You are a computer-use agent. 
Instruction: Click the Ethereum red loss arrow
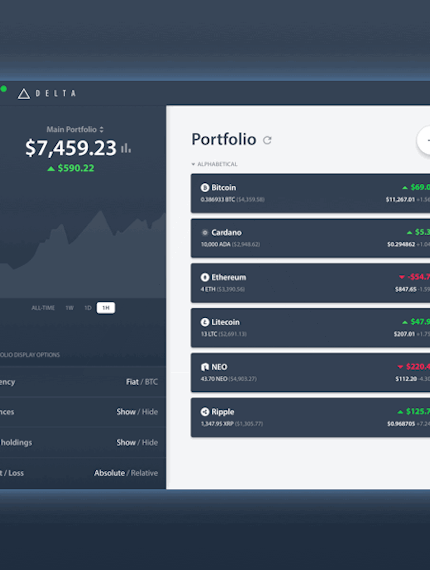tap(402, 277)
